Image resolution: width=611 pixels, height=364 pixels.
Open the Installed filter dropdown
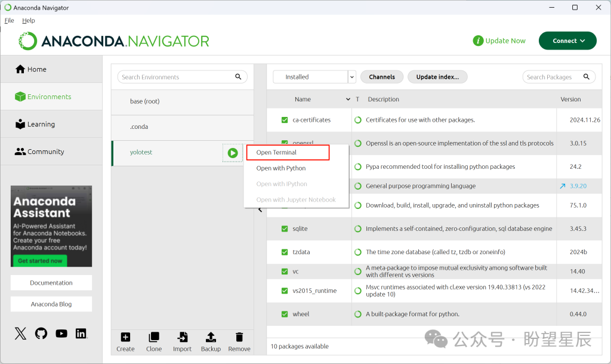[x=314, y=77]
